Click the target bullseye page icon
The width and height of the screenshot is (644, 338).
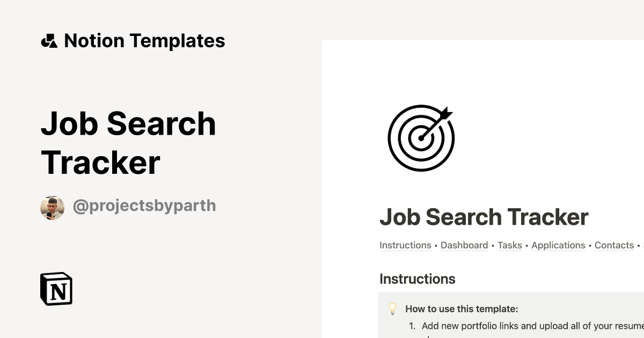[x=421, y=138]
